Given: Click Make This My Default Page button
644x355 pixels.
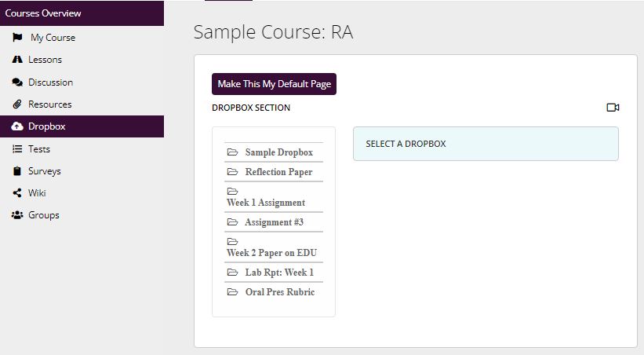Looking at the screenshot, I should 274,84.
